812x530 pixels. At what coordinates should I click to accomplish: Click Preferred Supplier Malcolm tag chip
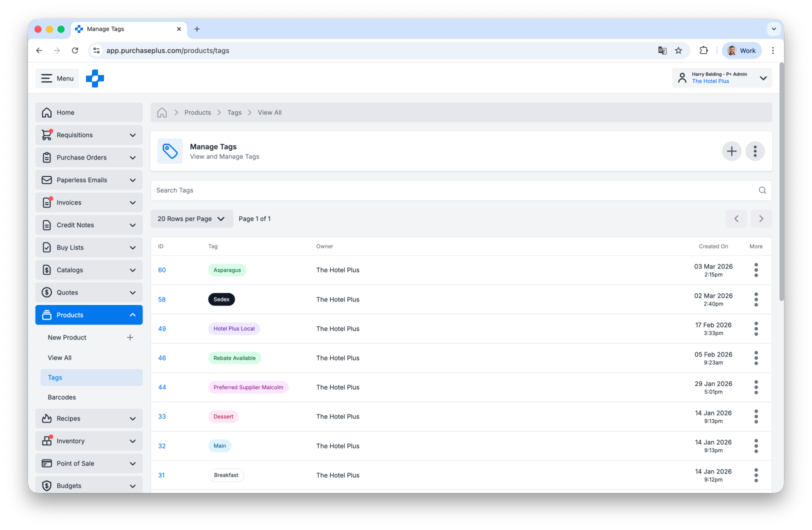pyautogui.click(x=248, y=387)
